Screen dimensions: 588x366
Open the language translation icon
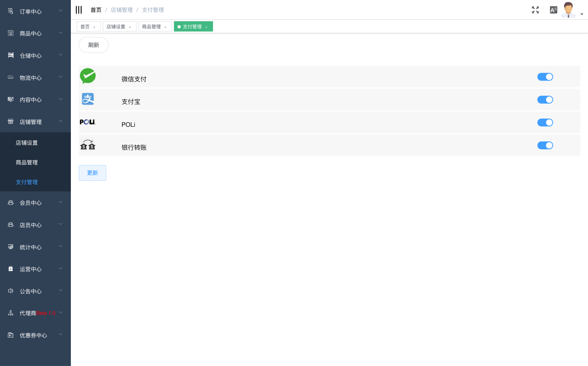pyautogui.click(x=553, y=10)
